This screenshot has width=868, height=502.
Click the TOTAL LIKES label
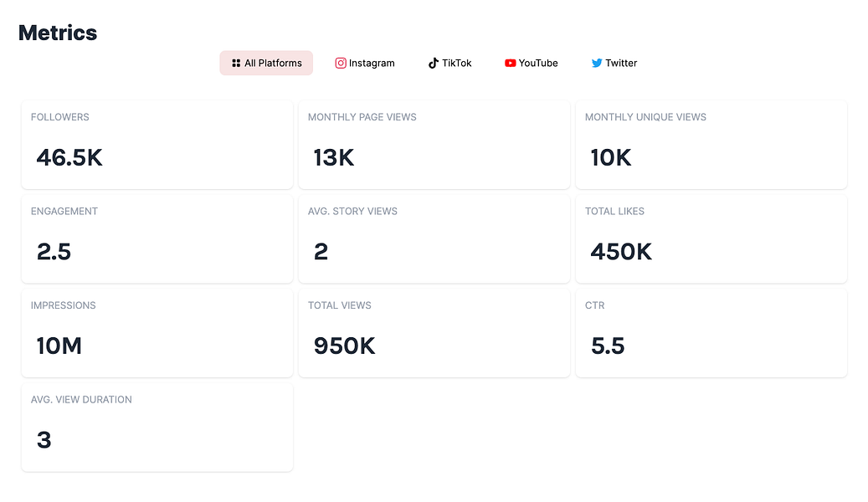(614, 211)
